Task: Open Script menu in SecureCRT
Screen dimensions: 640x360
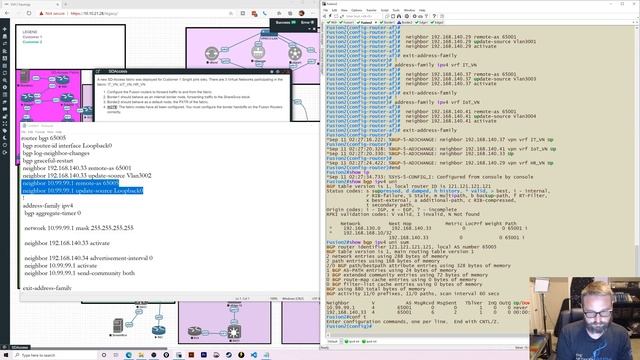Action: tap(384, 10)
